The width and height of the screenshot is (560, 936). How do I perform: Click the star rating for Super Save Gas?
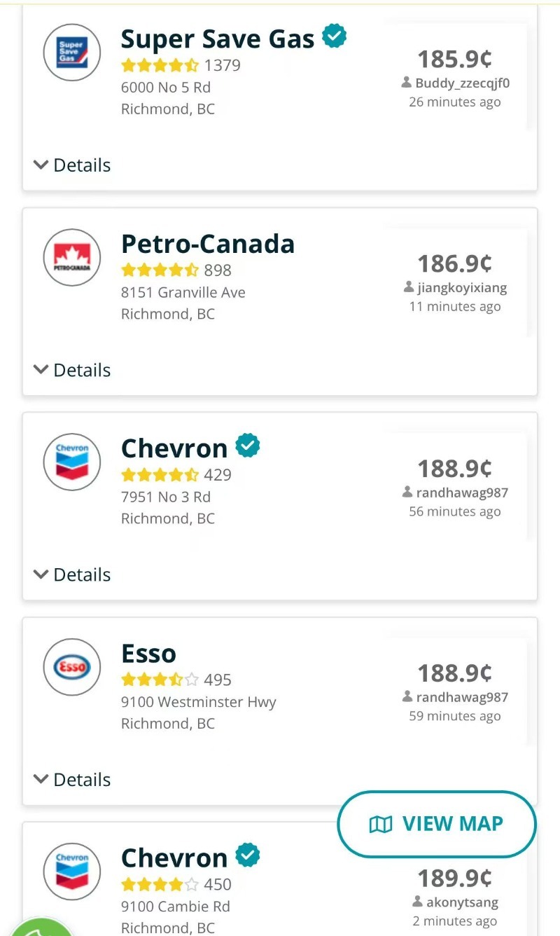point(160,66)
